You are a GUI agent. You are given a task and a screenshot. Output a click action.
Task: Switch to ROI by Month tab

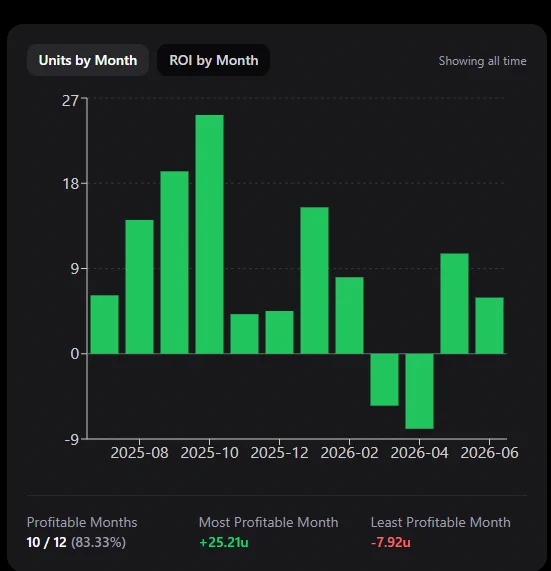[x=213, y=60]
